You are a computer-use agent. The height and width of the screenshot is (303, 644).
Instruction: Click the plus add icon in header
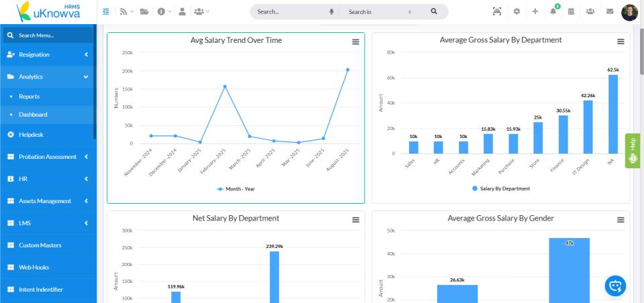535,11
